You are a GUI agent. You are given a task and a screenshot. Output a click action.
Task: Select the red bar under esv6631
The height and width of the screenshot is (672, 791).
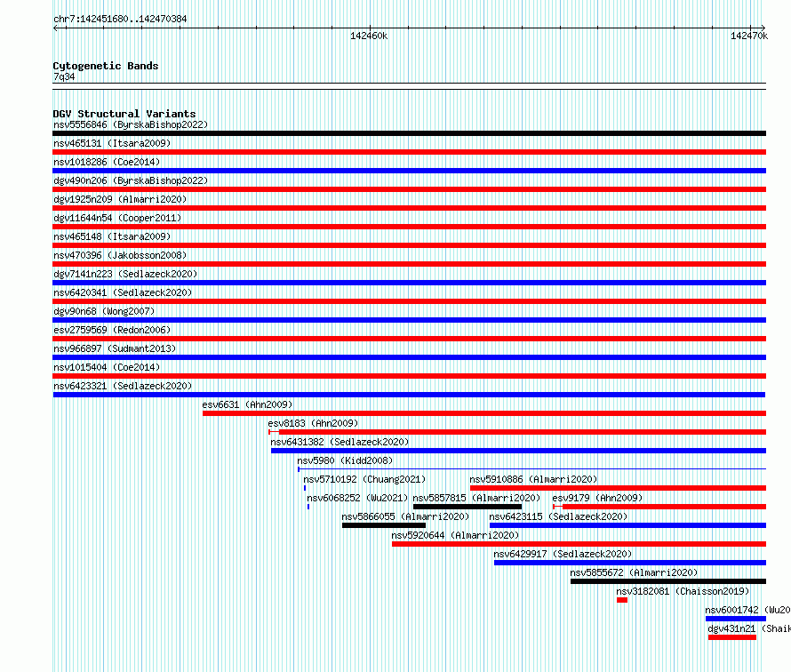click(484, 413)
